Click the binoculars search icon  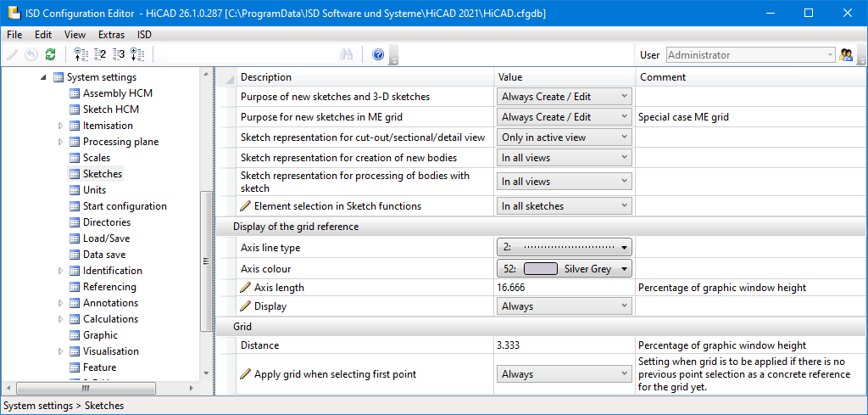(346, 55)
